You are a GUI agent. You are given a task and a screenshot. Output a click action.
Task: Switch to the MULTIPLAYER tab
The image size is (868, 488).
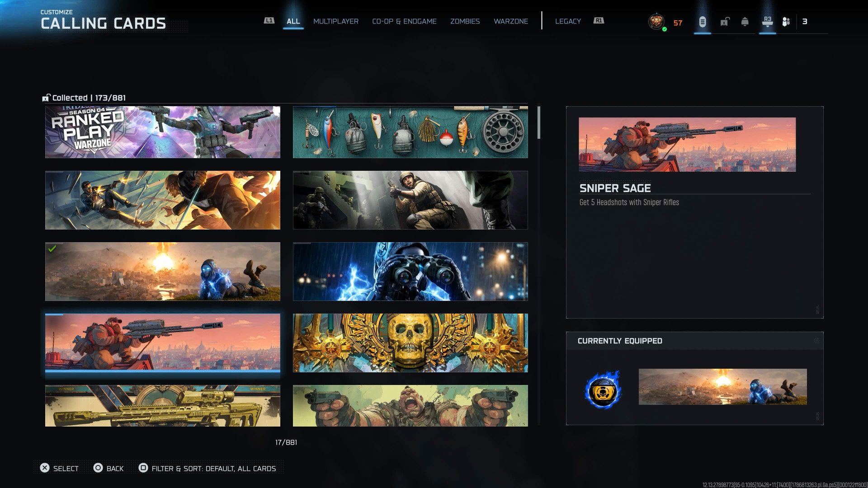(x=336, y=21)
